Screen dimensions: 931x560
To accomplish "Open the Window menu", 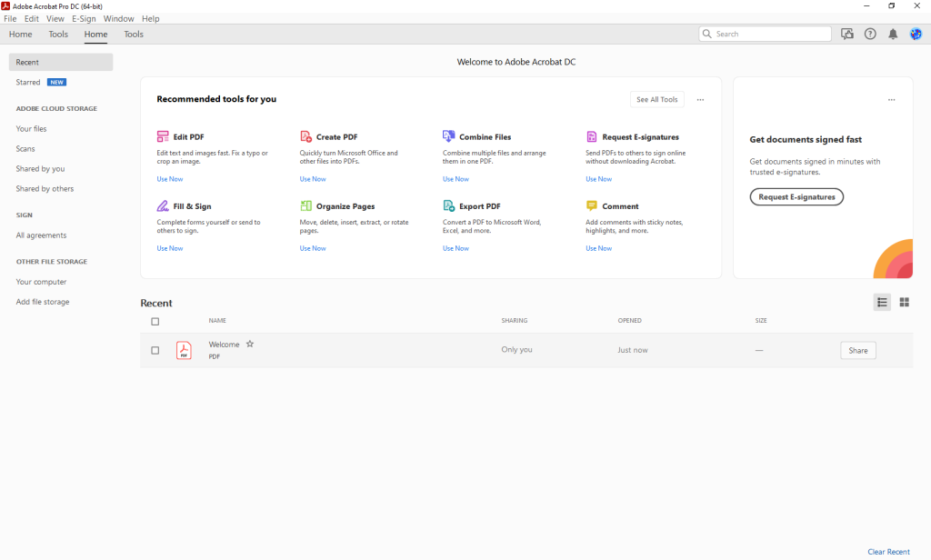I will 119,18.
